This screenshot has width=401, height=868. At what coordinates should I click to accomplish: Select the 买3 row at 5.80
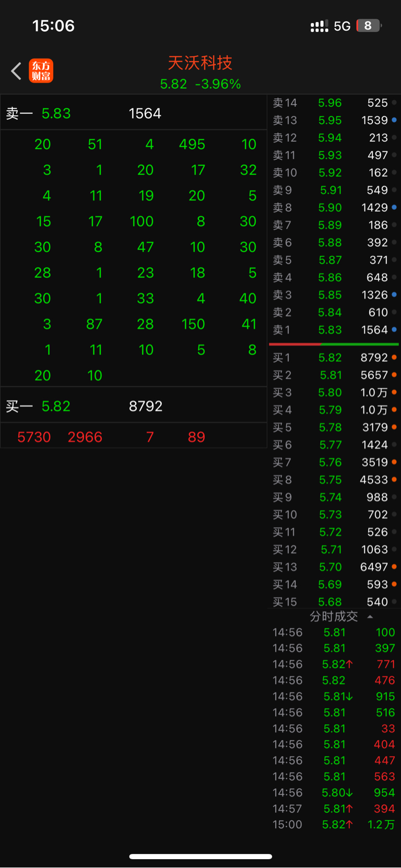coord(334,393)
